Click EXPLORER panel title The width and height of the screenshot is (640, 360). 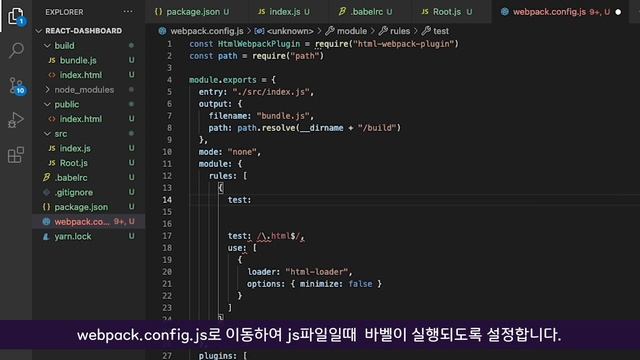[64, 12]
